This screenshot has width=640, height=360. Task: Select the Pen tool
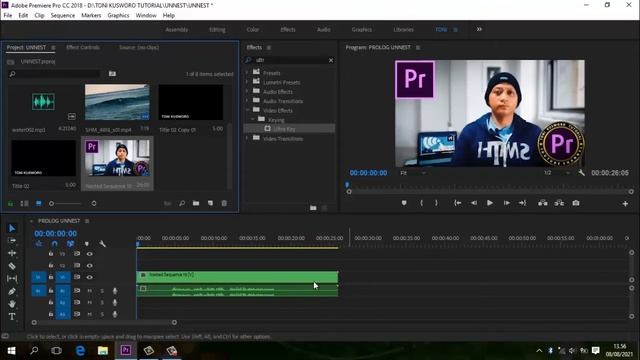pyautogui.click(x=12, y=291)
